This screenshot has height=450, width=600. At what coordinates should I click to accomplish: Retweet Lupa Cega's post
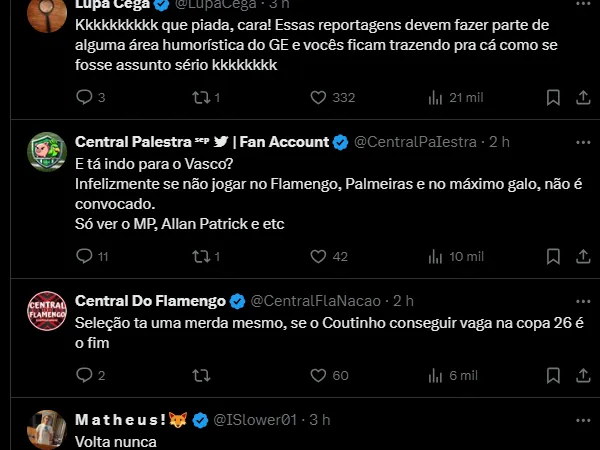pos(200,97)
